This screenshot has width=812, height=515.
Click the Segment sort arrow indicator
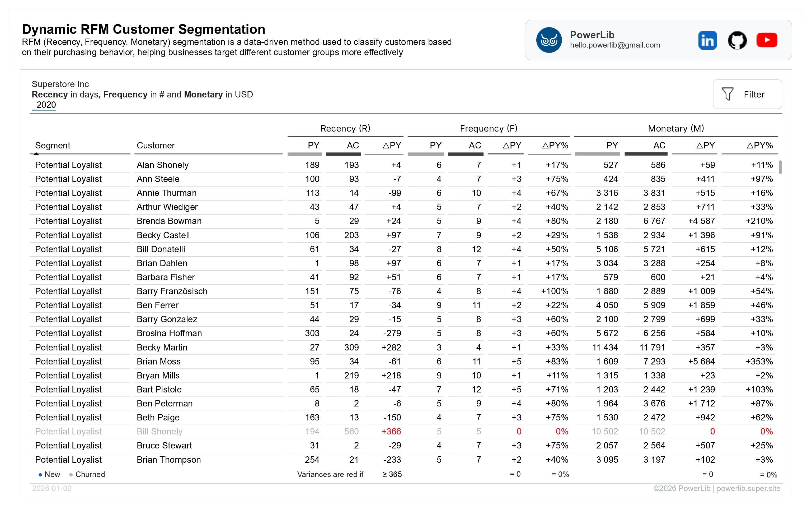[x=36, y=154]
